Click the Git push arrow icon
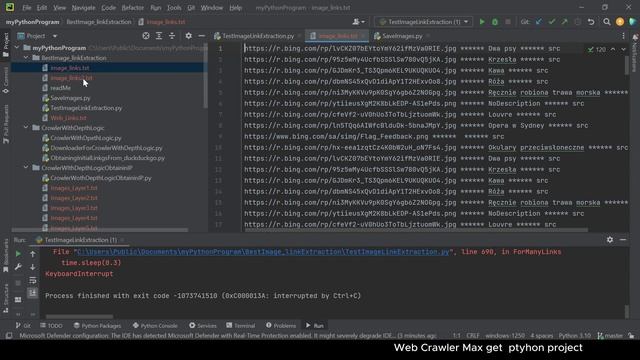This screenshot has height=360, width=640. pyautogui.click(x=564, y=22)
